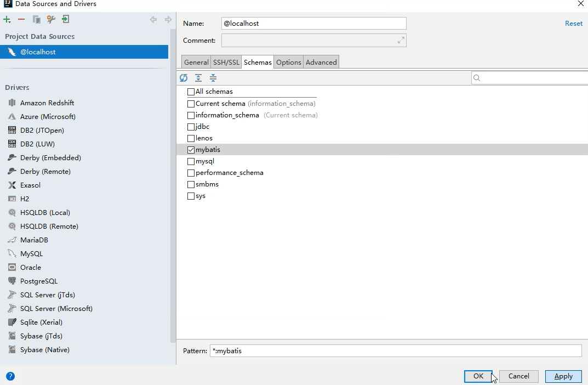Screen dimensions: 588x385
Task: Enable the lenos schema checkbox
Action: tap(191, 138)
